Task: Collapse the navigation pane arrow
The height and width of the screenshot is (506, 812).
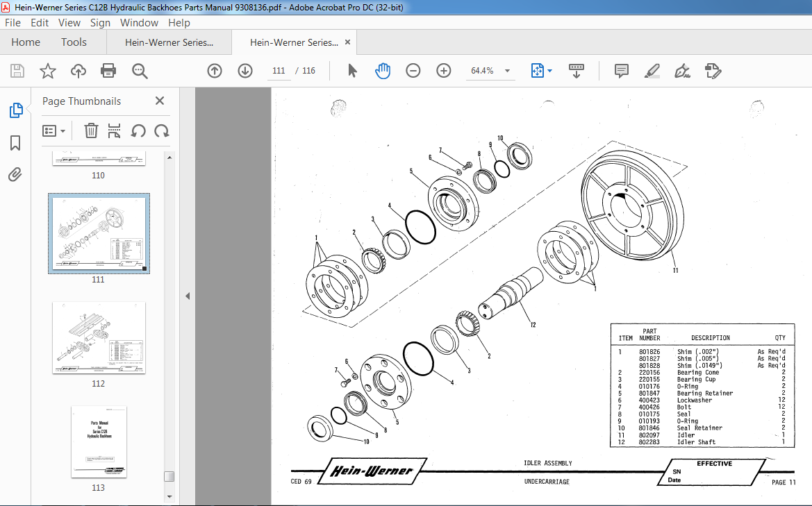Action: pos(188,296)
